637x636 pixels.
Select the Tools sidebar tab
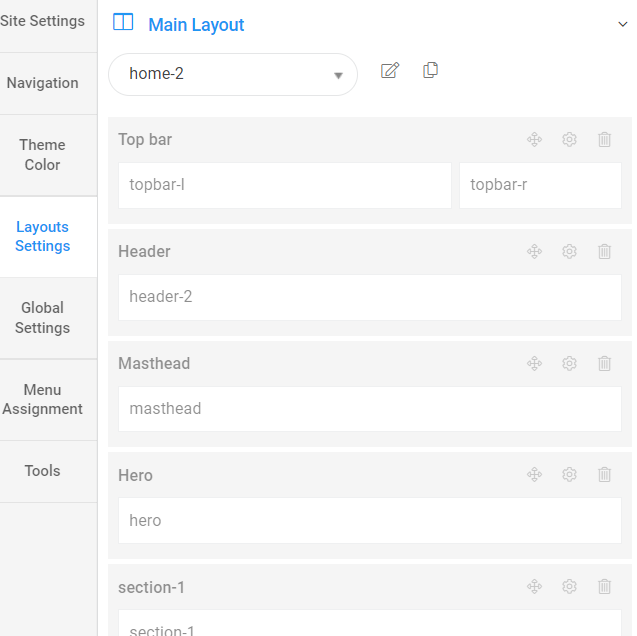(43, 471)
